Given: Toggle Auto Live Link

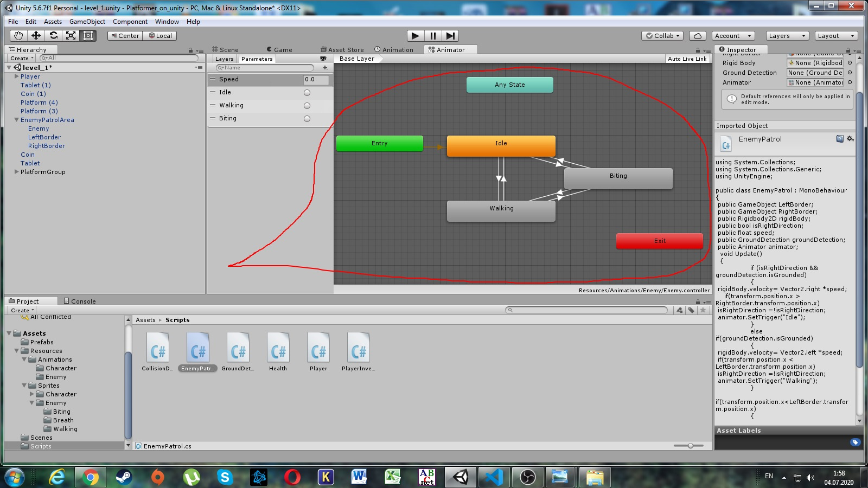Looking at the screenshot, I should pyautogui.click(x=687, y=59).
